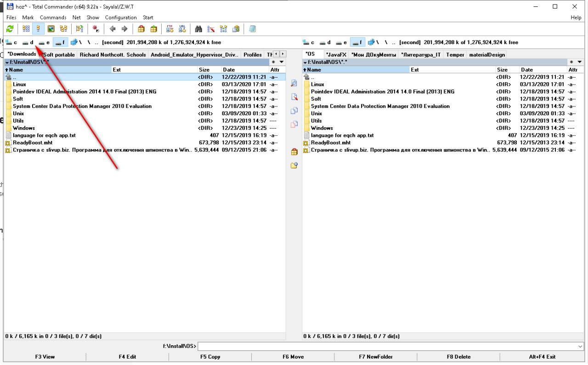Viewport: 588px width, 365px height.
Task: Open the Configuration menu
Action: tap(121, 17)
